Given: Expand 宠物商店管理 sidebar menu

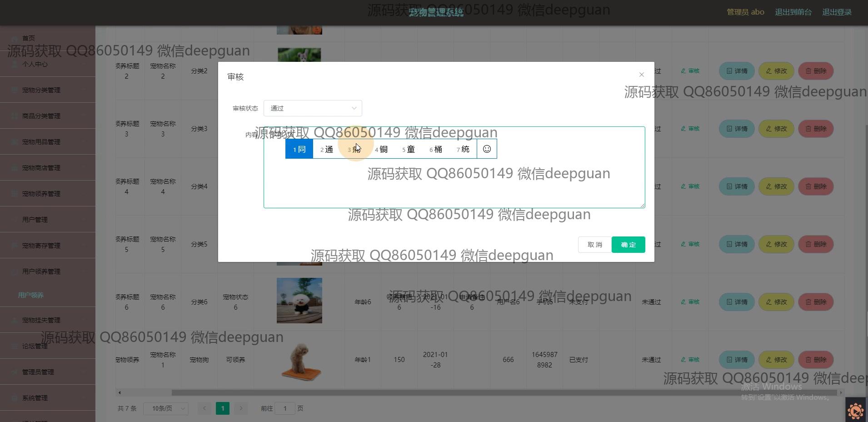Looking at the screenshot, I should (x=48, y=168).
